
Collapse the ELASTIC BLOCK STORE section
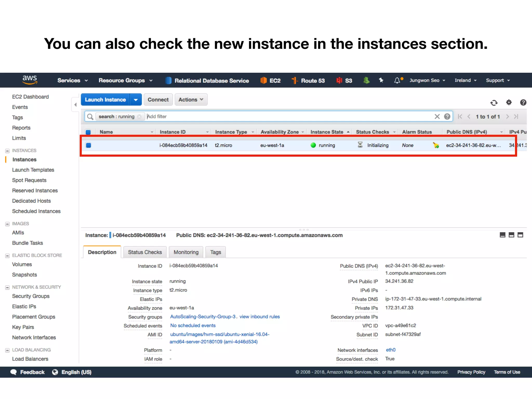point(8,256)
